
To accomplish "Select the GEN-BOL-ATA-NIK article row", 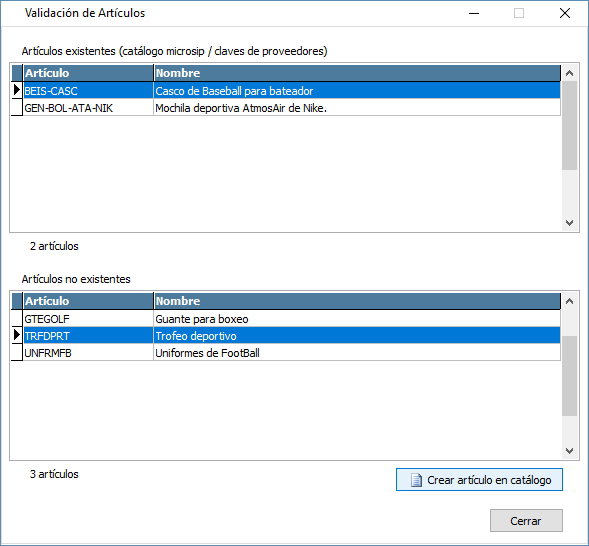I will point(286,108).
